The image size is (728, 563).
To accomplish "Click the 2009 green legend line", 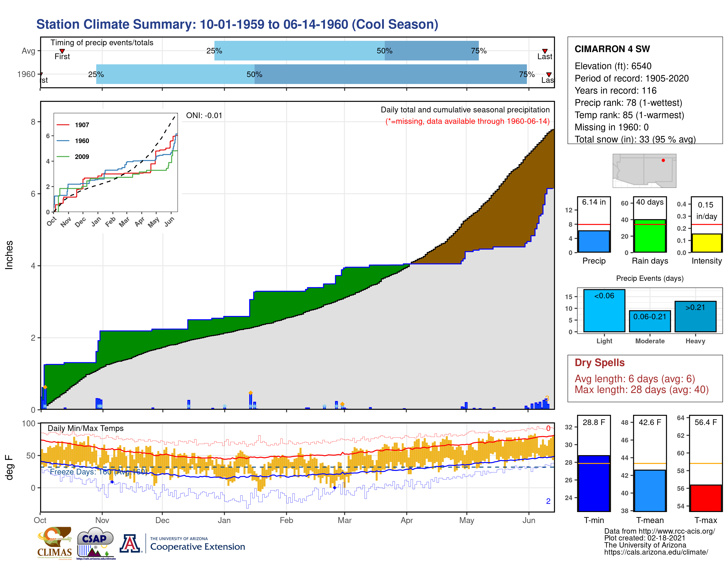I will click(x=63, y=157).
